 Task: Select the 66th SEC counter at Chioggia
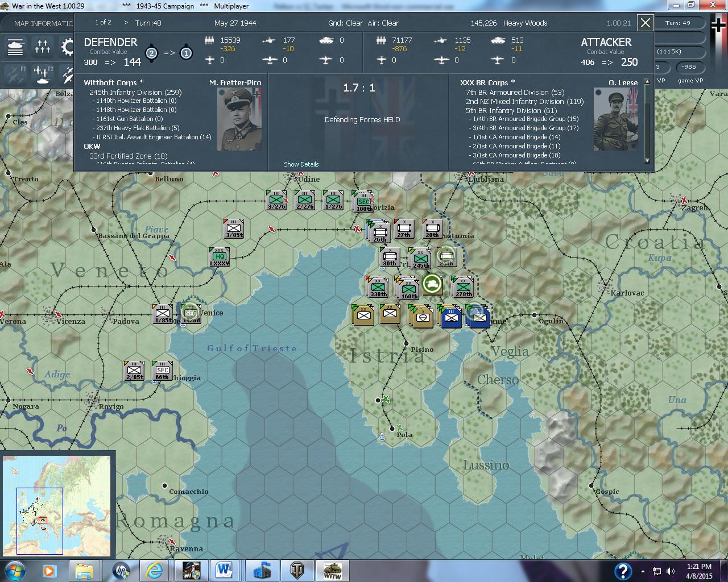pyautogui.click(x=163, y=371)
